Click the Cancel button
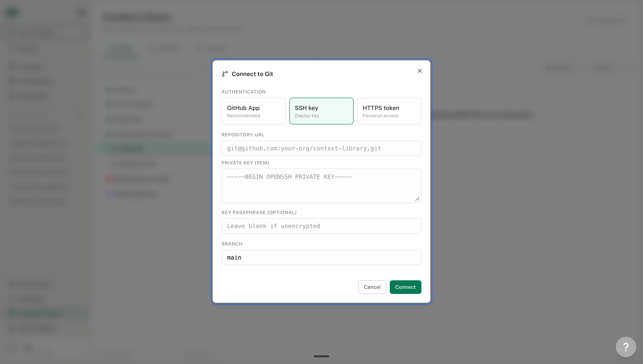This screenshot has width=643, height=364. (372, 287)
